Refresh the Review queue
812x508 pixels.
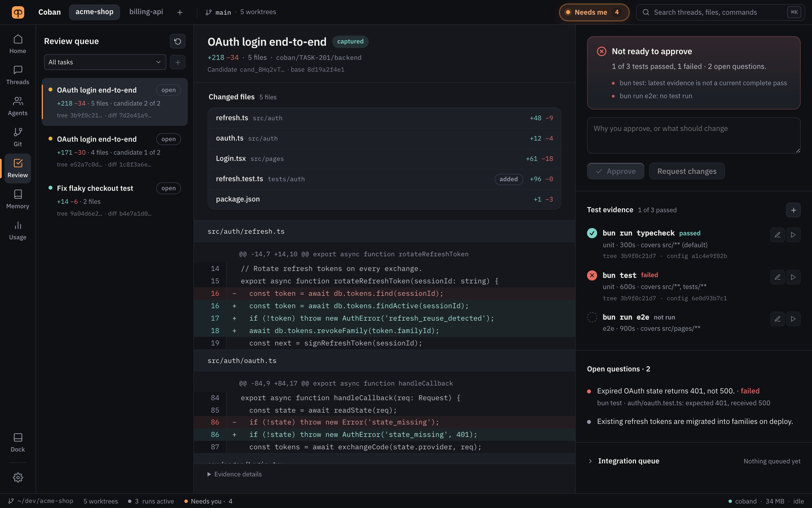point(178,41)
